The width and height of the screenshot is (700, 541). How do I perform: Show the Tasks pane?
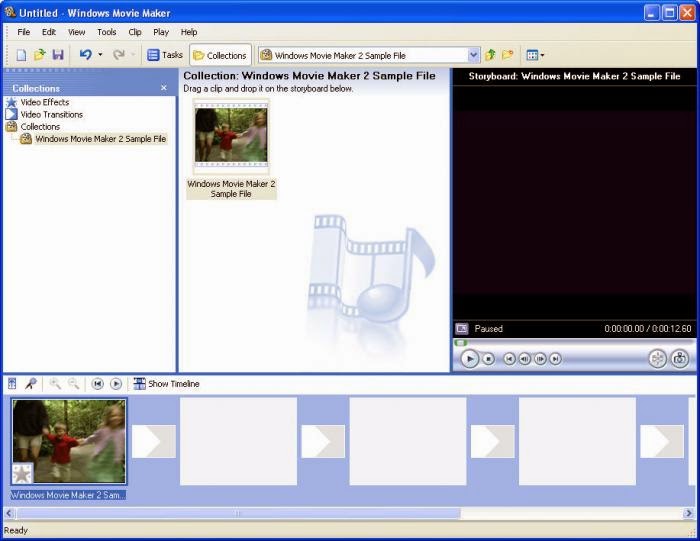165,55
